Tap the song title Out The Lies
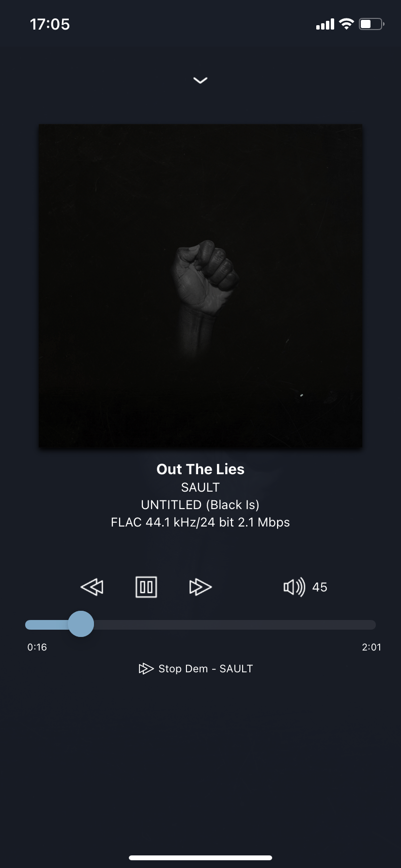This screenshot has height=868, width=401. point(200,469)
